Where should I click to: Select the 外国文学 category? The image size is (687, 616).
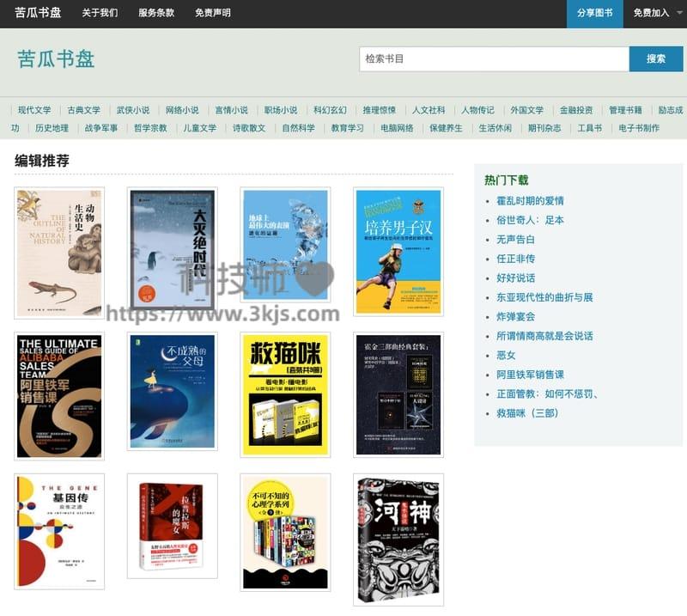[x=527, y=110]
